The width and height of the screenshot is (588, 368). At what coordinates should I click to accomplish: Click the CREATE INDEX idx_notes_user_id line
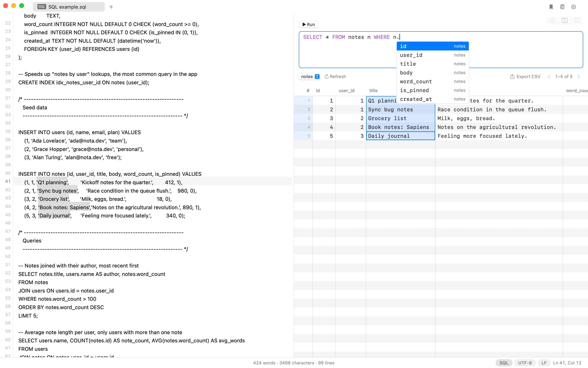(x=84, y=82)
